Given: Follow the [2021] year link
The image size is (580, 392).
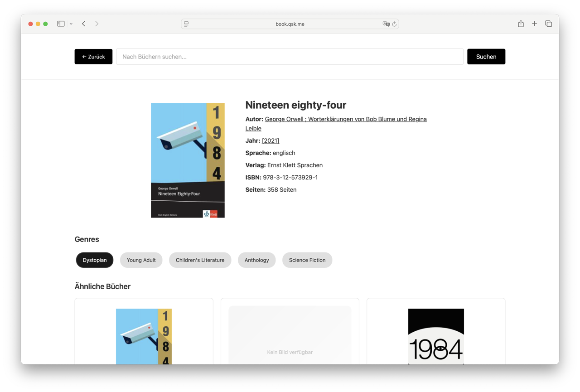Looking at the screenshot, I should click(x=271, y=140).
